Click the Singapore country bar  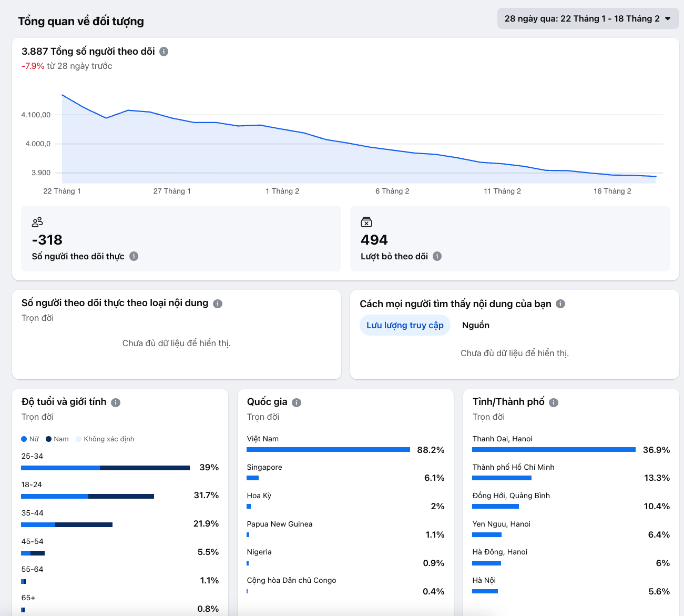coord(253,478)
